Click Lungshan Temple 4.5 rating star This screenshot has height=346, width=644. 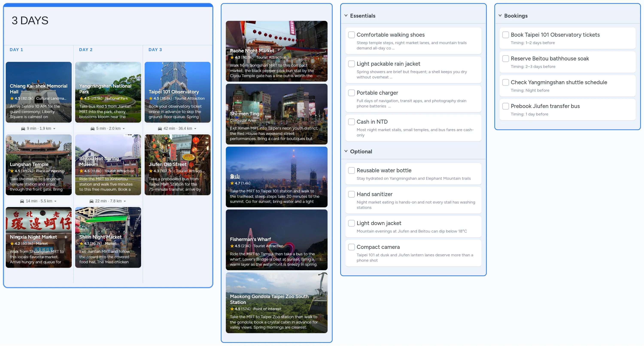point(12,171)
